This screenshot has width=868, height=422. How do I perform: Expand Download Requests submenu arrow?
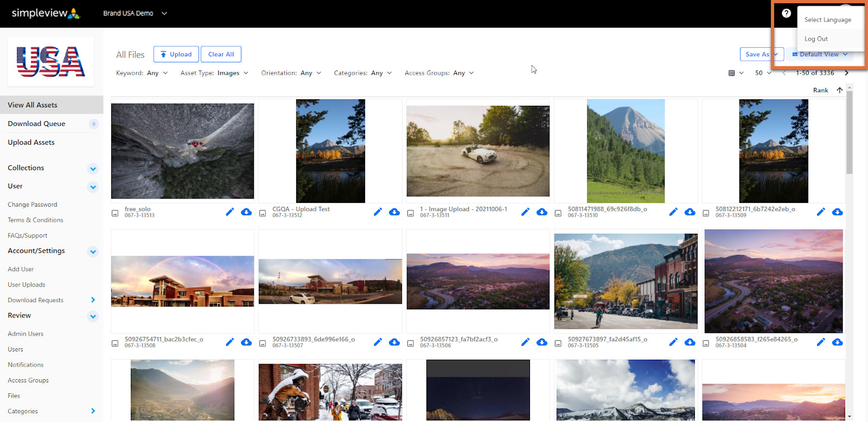tap(93, 300)
